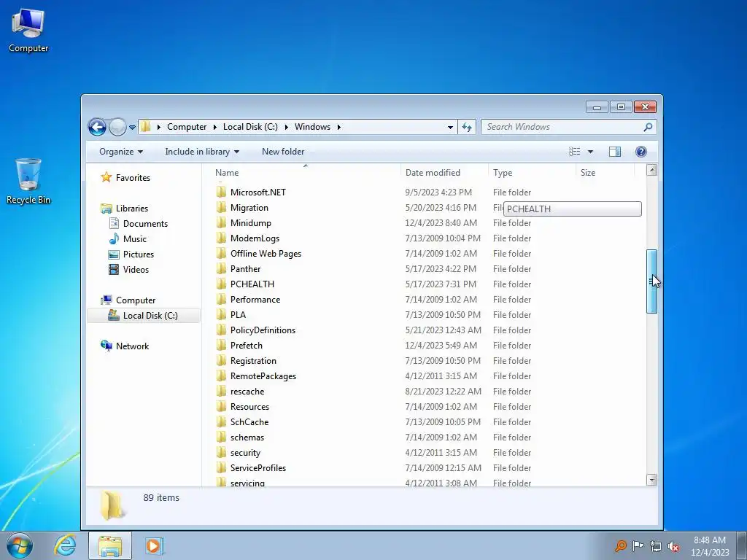This screenshot has height=560, width=747.
Task: Open Videos library
Action: pyautogui.click(x=136, y=270)
